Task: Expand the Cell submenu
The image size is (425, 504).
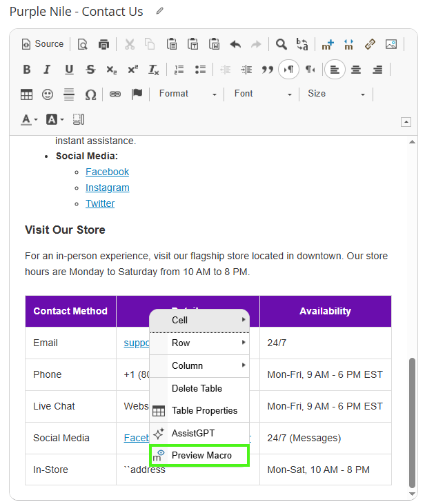Action: tap(199, 320)
